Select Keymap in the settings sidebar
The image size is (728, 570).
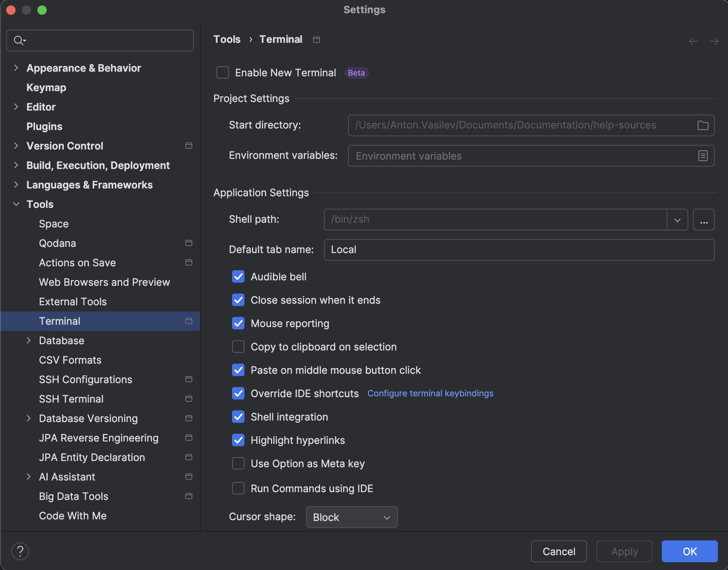46,87
